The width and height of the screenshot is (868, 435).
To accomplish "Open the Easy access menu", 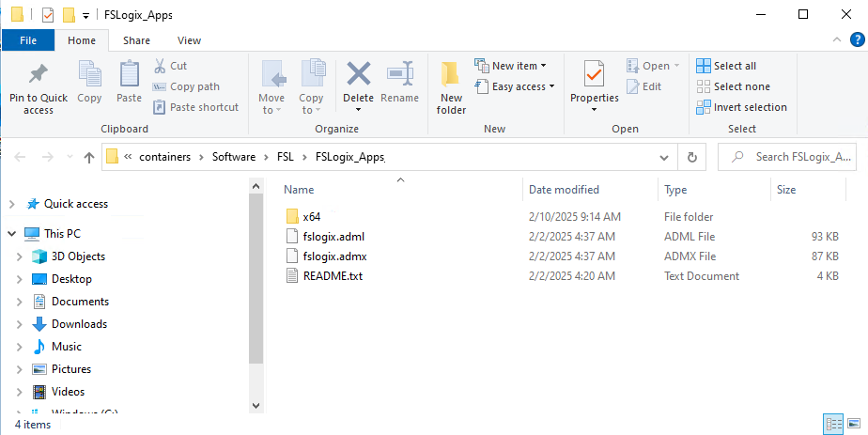I will [x=515, y=86].
